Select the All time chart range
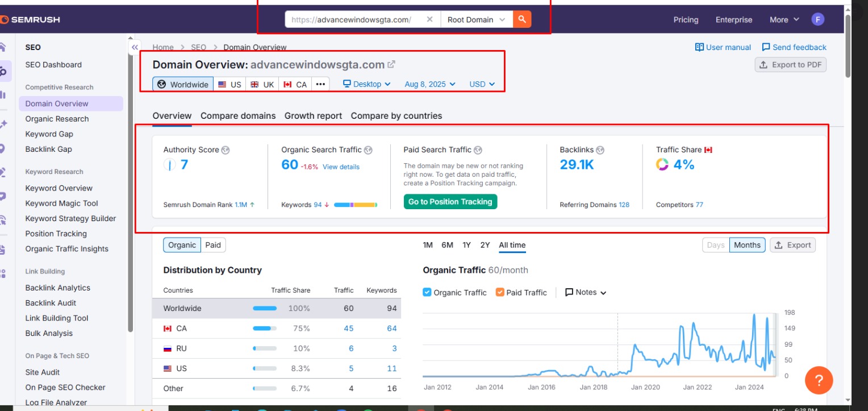 pos(512,245)
